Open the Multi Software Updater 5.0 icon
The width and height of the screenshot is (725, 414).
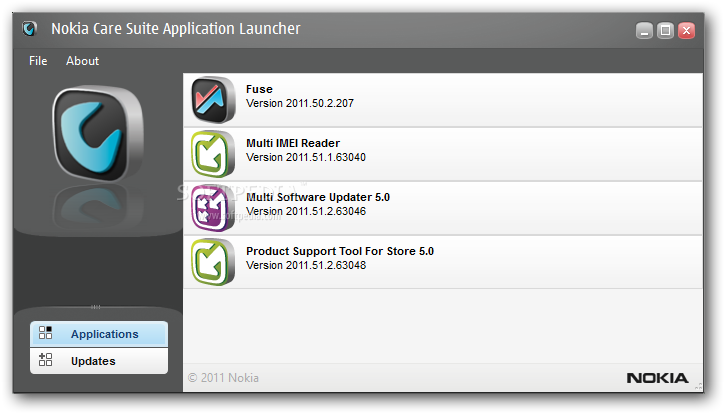(x=213, y=208)
